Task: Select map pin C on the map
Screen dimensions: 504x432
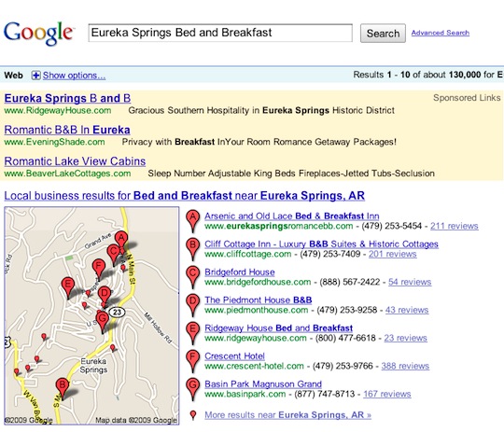Action: pos(114,253)
